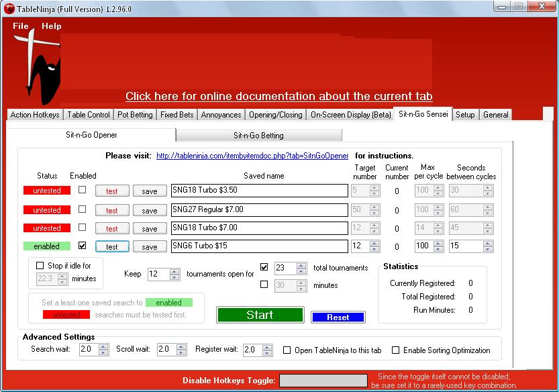559x392 pixels.
Task: Click the green enabled status of SNG6 Turbo $15
Action: [x=47, y=246]
